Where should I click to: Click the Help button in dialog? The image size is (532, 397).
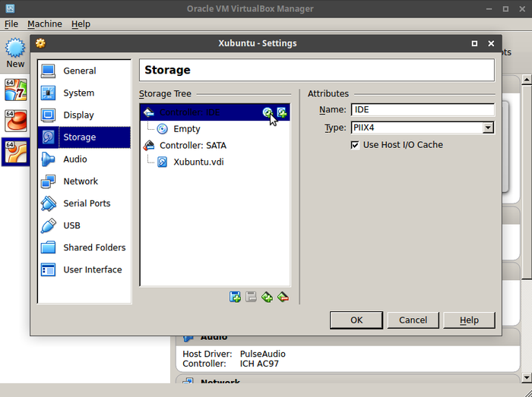tap(469, 320)
